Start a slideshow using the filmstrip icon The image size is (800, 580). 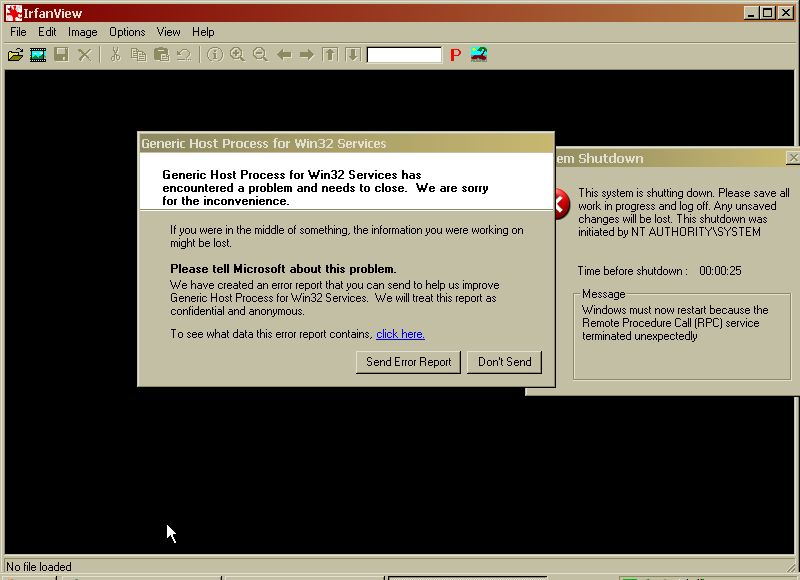[37, 54]
